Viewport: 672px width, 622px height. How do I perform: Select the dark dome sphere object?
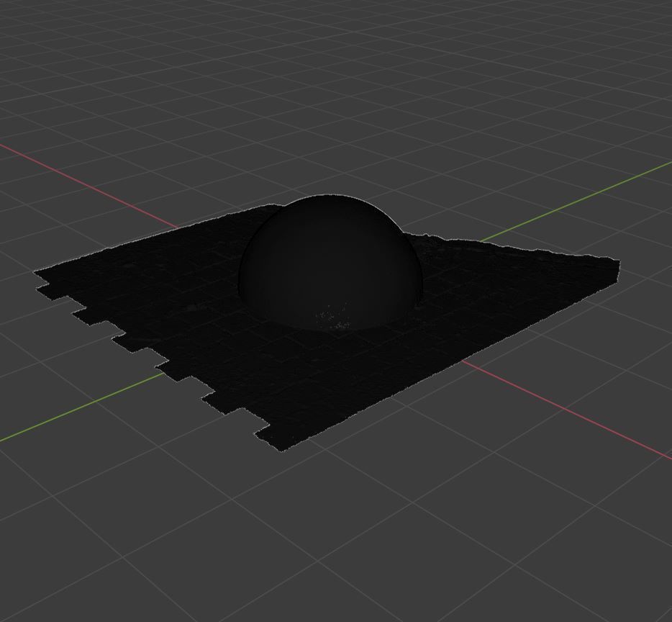tap(330, 261)
